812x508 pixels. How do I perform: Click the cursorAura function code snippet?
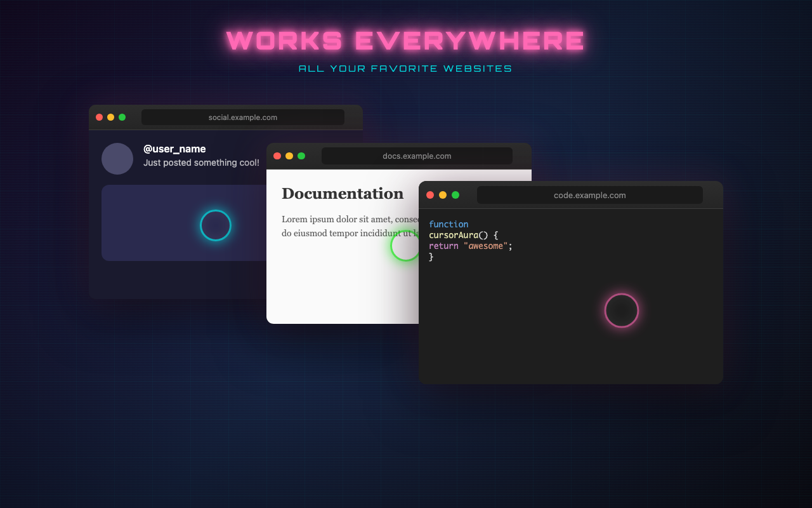pyautogui.click(x=469, y=240)
